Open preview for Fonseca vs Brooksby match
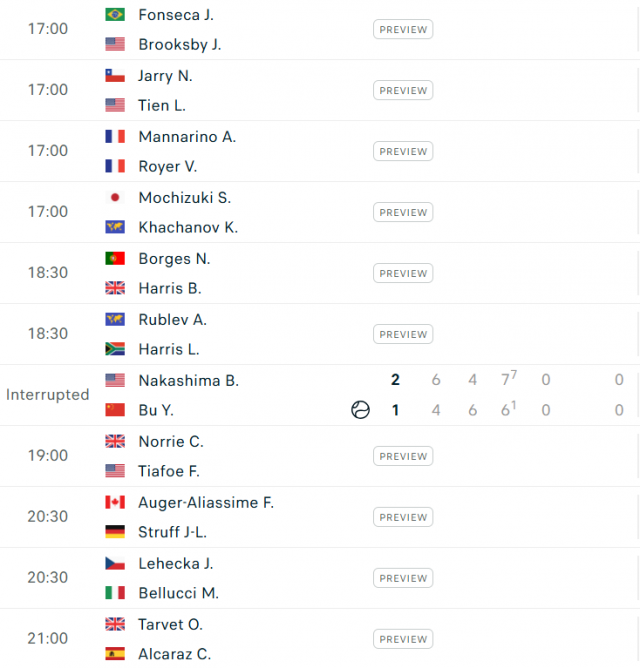 coord(403,29)
